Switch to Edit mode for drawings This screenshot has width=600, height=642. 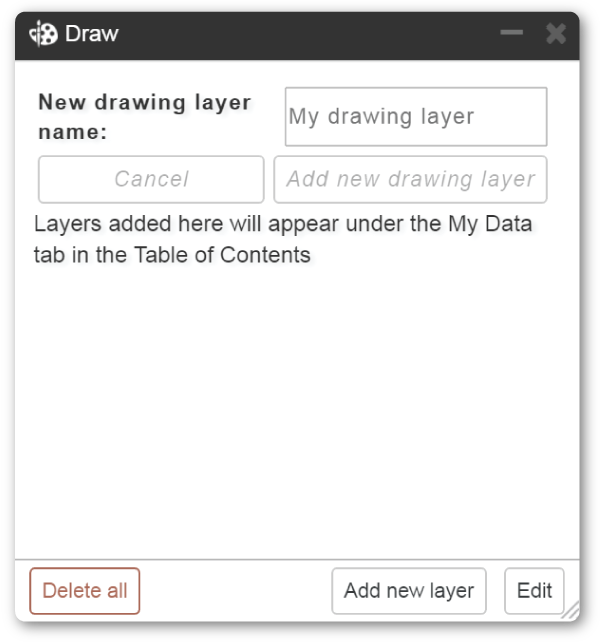click(x=534, y=591)
